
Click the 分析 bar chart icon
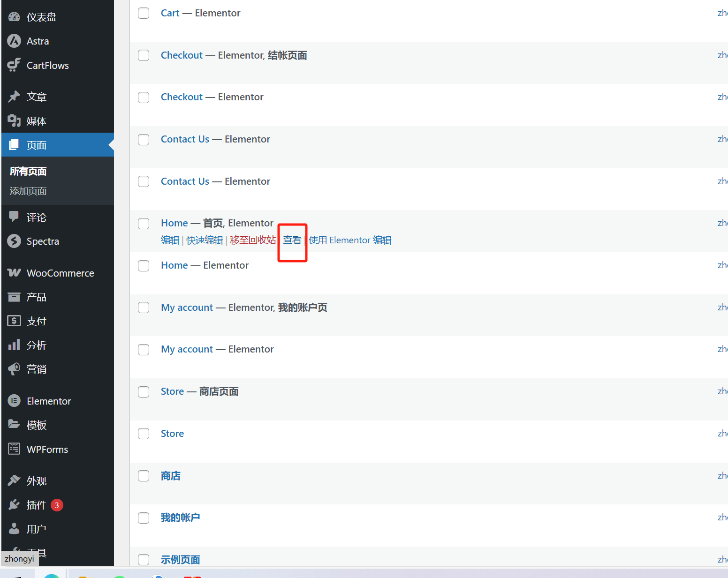(x=14, y=345)
